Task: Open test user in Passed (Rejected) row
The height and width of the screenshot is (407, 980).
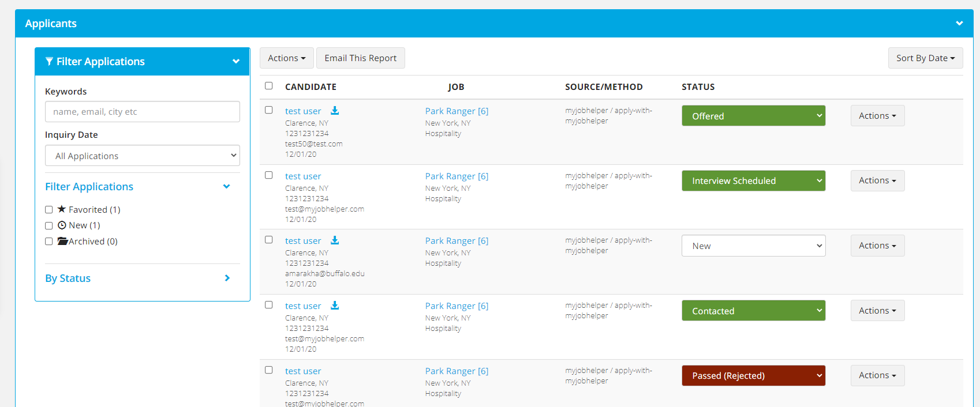Action: [303, 371]
